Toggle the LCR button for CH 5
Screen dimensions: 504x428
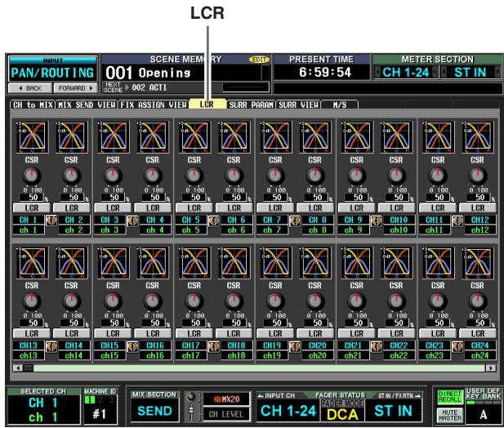coord(194,208)
